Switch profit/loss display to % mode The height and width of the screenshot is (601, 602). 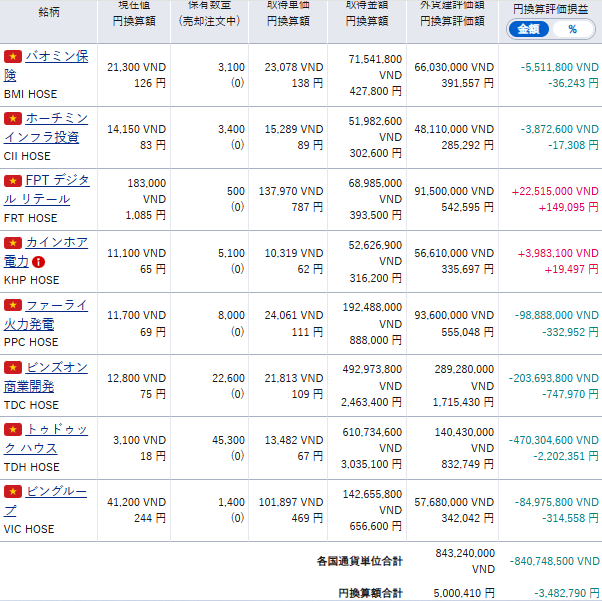point(572,29)
